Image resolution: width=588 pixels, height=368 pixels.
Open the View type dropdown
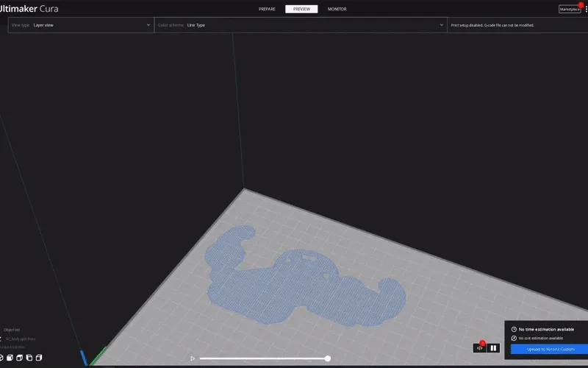click(81, 25)
